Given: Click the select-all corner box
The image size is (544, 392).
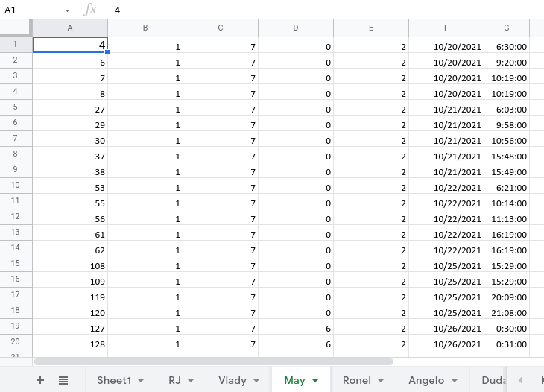Looking at the screenshot, I should point(16,28).
